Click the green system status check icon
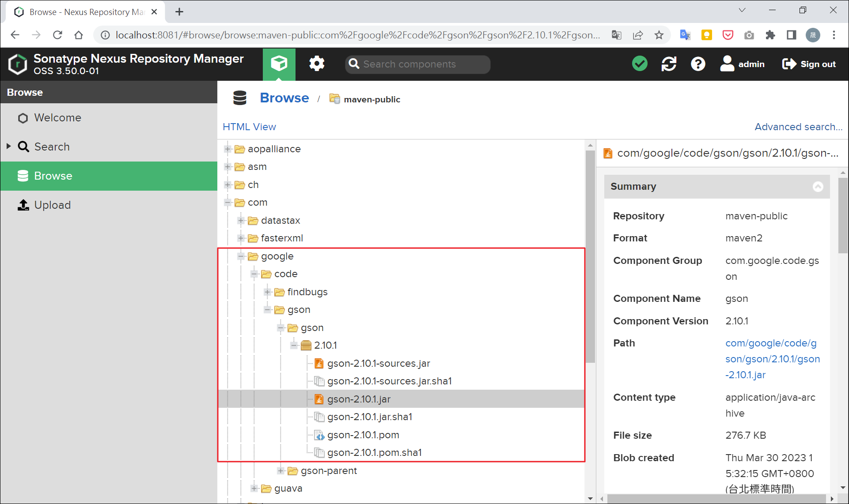The width and height of the screenshot is (849, 504). click(640, 64)
